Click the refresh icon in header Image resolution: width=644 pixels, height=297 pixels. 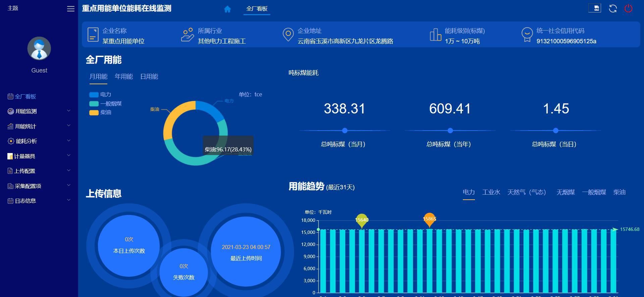[x=613, y=8]
